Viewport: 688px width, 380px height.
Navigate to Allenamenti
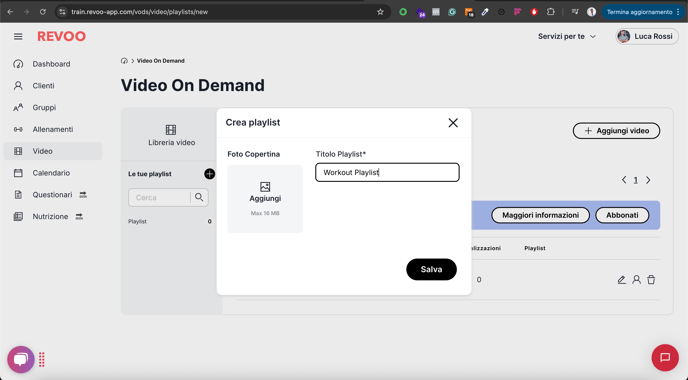[53, 129]
